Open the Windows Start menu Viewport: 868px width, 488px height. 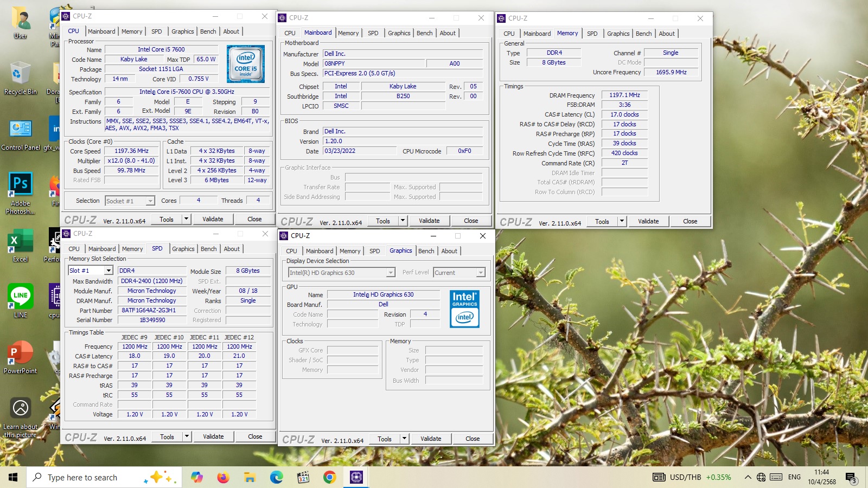[13, 477]
